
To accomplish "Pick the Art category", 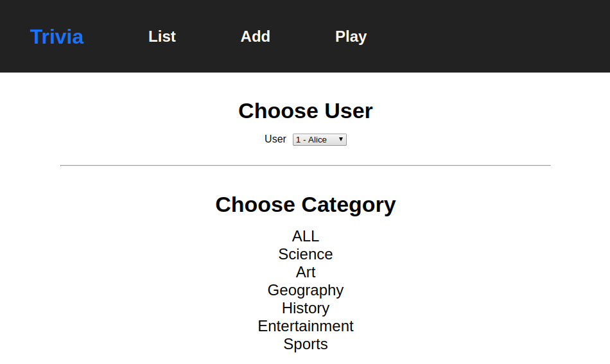I will 306,272.
